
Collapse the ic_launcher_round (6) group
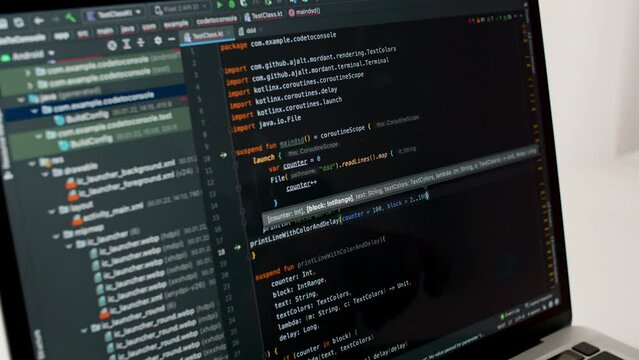click(x=84, y=330)
